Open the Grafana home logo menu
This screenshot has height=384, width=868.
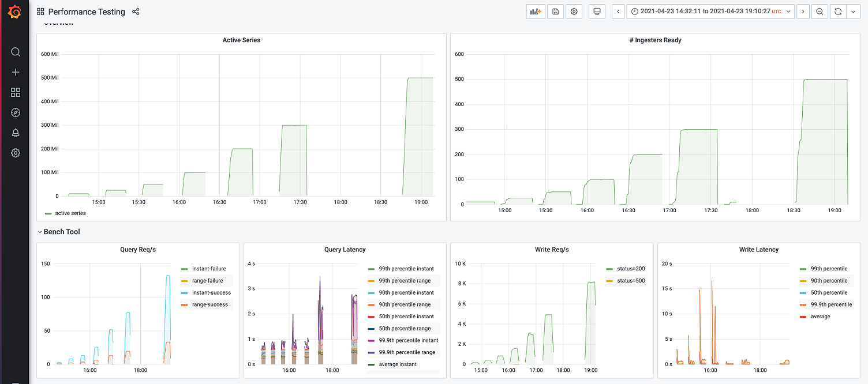pyautogui.click(x=15, y=12)
